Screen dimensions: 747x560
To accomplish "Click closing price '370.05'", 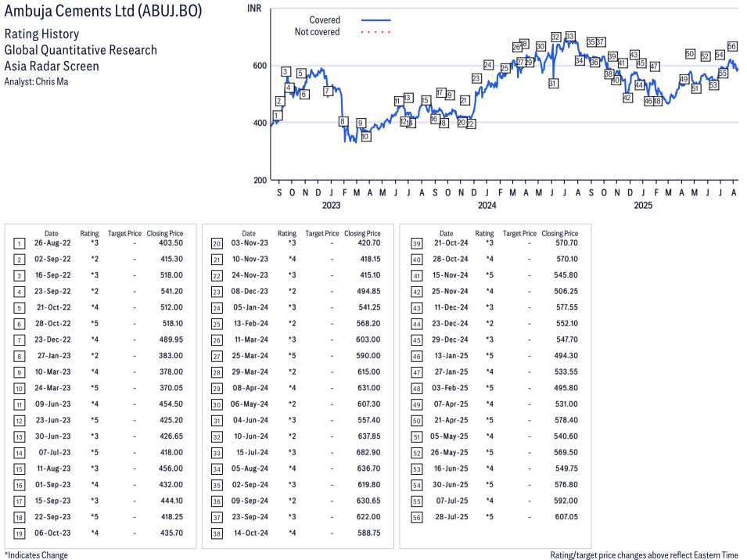I will click(x=171, y=388).
